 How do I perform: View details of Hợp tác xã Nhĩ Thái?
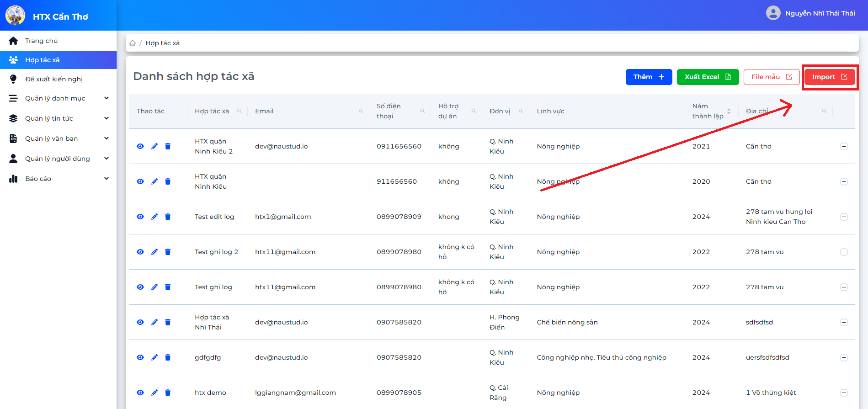click(x=140, y=322)
